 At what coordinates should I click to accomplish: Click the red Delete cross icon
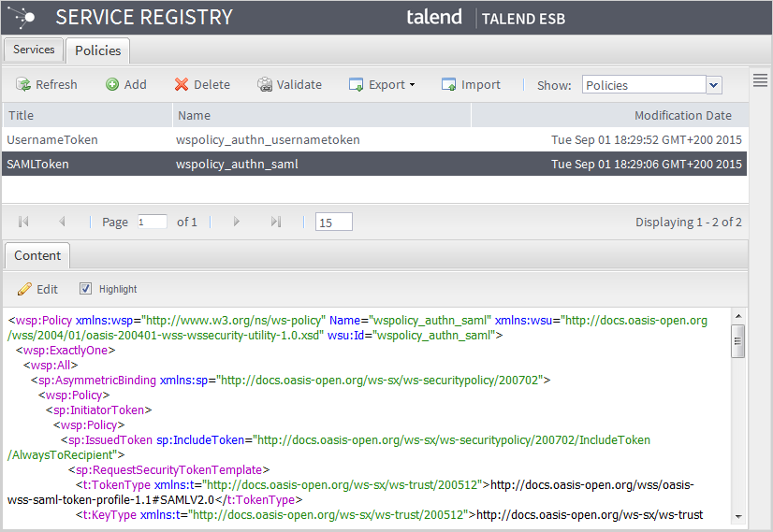pyautogui.click(x=182, y=85)
